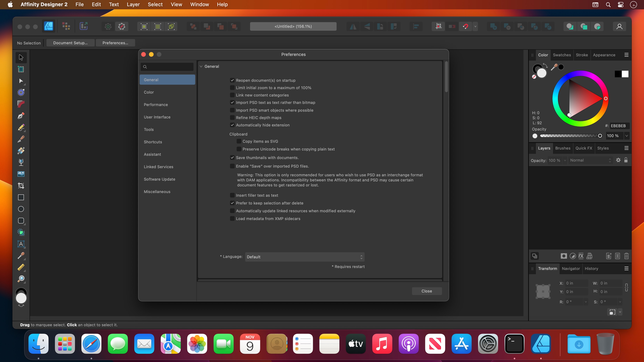Click the color picker eyedropper icon
The height and width of the screenshot is (362, 644).
[x=554, y=67]
